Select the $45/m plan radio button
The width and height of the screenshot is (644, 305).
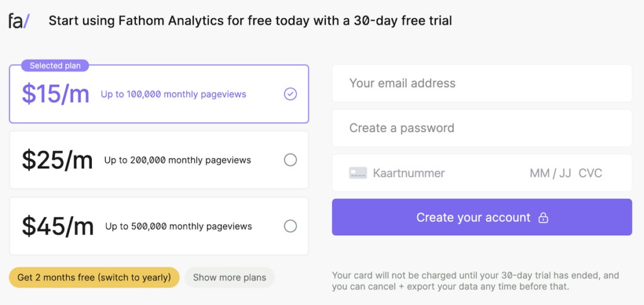pyautogui.click(x=290, y=226)
